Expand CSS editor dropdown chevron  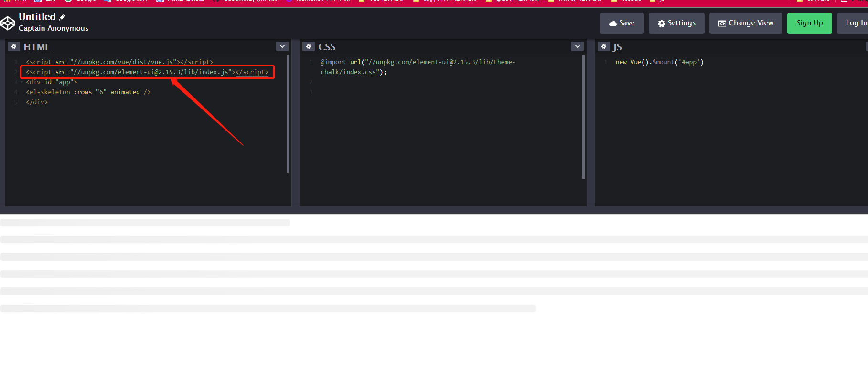click(x=578, y=46)
